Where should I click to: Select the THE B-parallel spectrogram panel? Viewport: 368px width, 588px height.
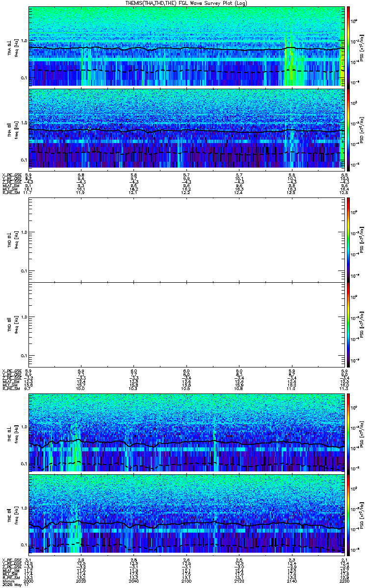point(185,514)
